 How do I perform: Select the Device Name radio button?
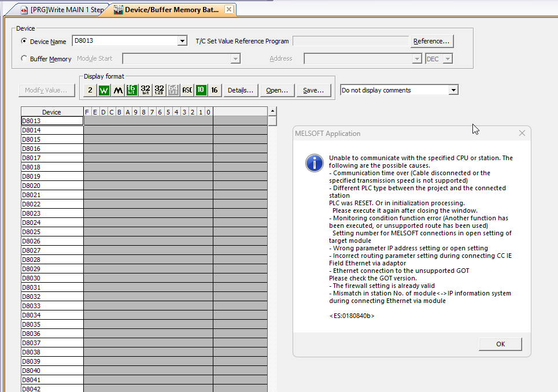pos(24,41)
